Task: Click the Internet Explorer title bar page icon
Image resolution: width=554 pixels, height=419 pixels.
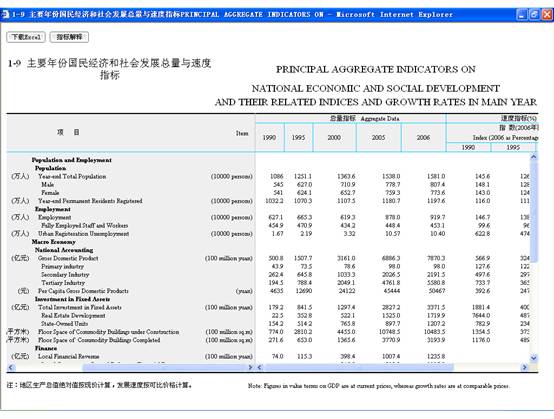Action: 5,15
